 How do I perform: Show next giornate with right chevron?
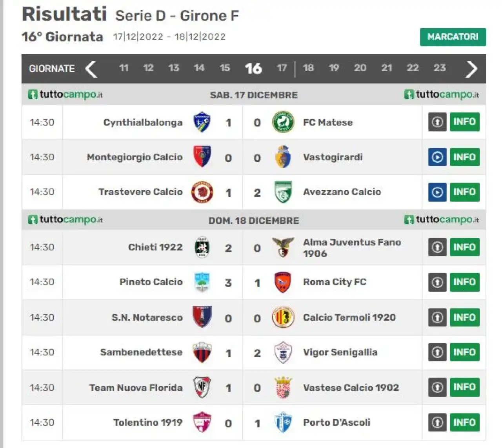[x=471, y=69]
